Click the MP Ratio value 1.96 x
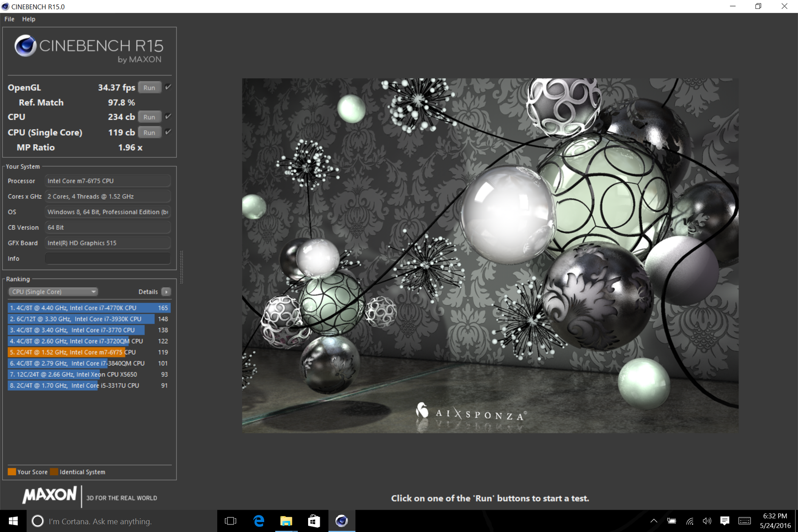The image size is (798, 532). pos(130,147)
